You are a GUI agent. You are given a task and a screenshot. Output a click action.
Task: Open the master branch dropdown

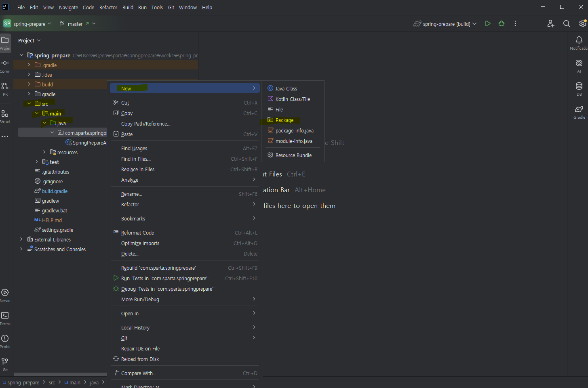[x=77, y=24]
